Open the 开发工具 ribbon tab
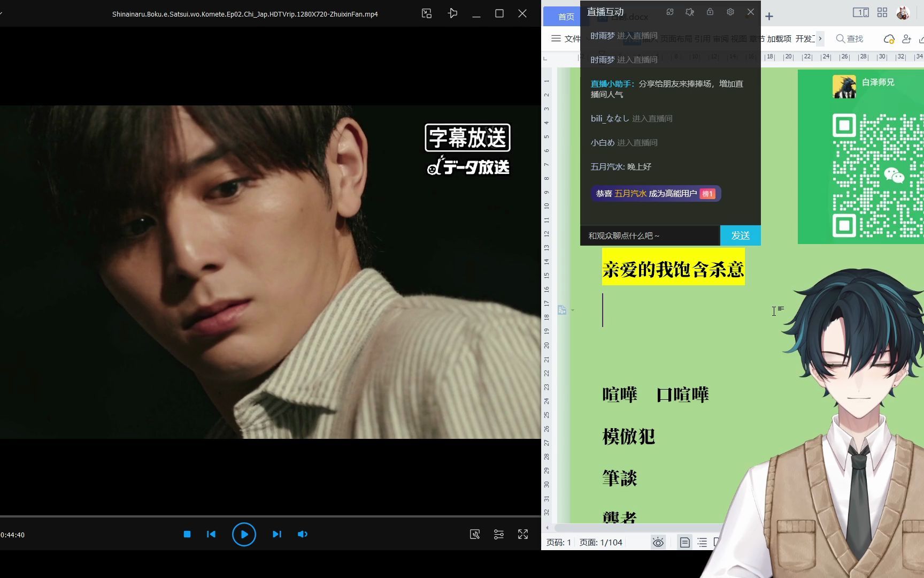The image size is (924, 578). tap(805, 39)
